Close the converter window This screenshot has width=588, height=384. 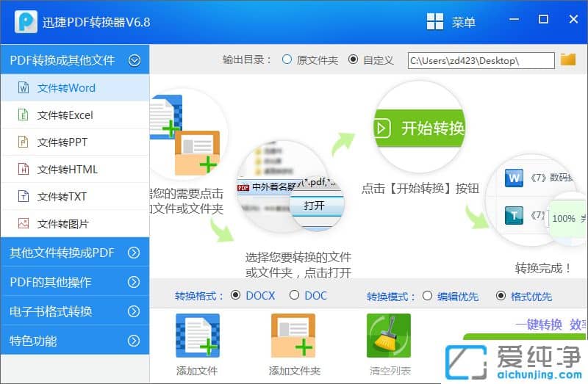click(573, 19)
